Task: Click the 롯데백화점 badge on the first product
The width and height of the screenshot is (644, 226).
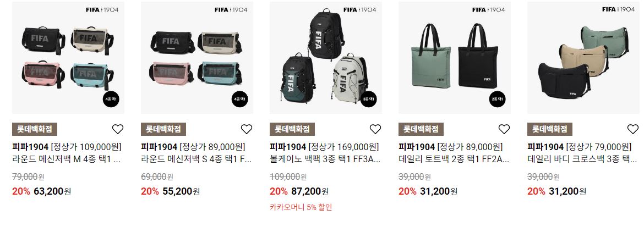Action: [35, 129]
